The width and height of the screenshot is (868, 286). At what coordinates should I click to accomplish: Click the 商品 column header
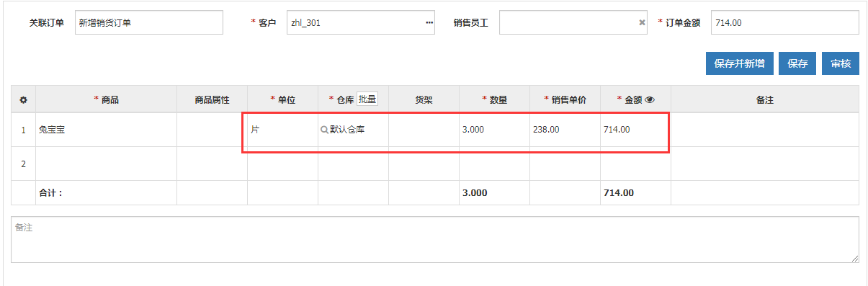coord(107,100)
